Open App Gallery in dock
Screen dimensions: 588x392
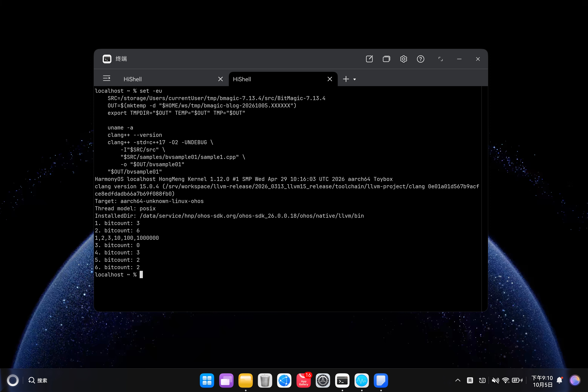coord(303,380)
